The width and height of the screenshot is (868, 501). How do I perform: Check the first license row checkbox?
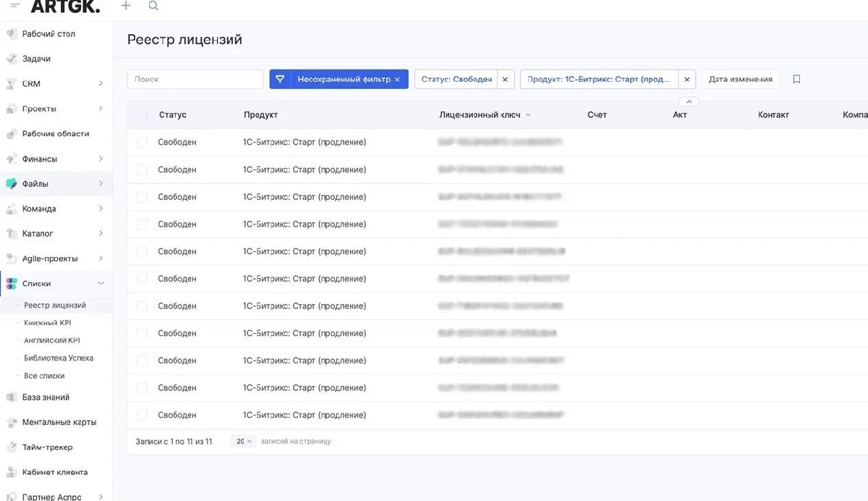point(142,143)
